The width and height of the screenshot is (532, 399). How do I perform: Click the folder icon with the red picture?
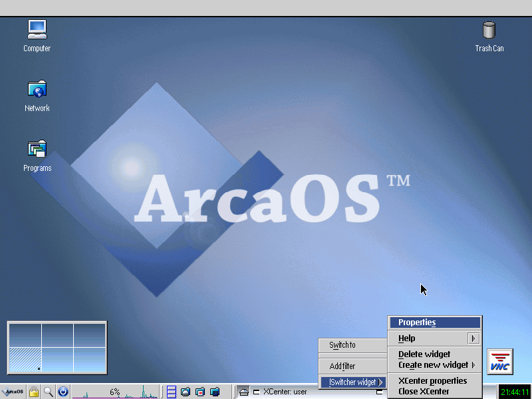[200, 392]
